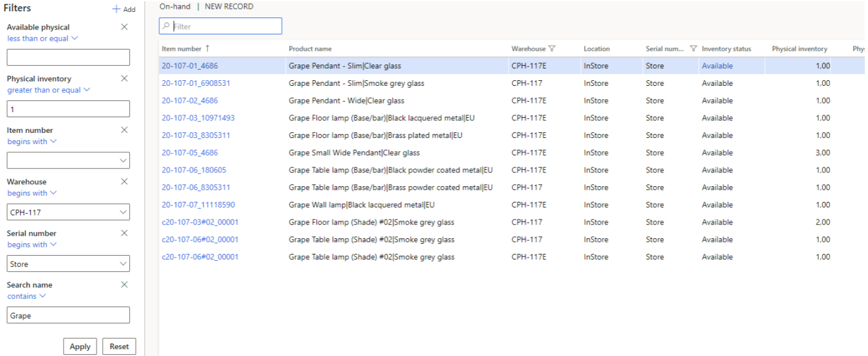This screenshot has width=868, height=356.
Task: Remove the Physical inventory filter
Action: pos(124,78)
